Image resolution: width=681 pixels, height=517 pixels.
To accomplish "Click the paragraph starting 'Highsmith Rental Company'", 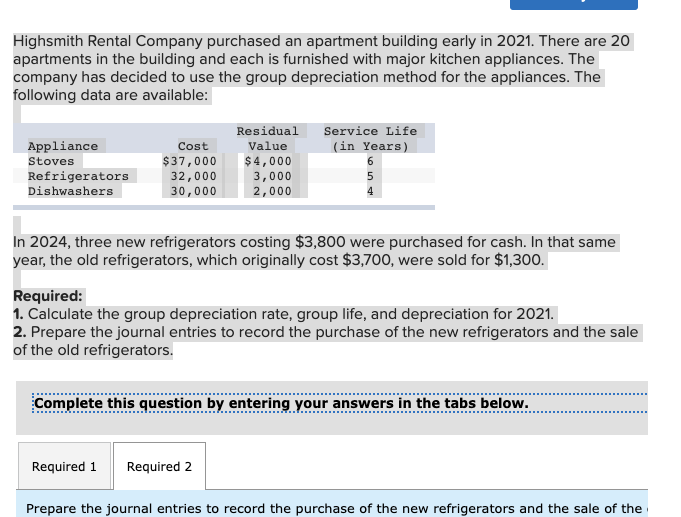I will pyautogui.click(x=321, y=68).
